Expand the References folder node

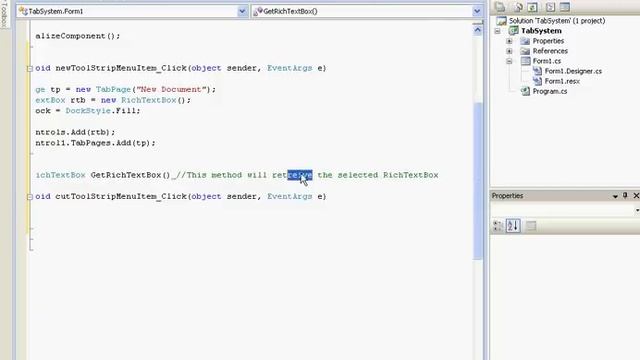tap(509, 51)
